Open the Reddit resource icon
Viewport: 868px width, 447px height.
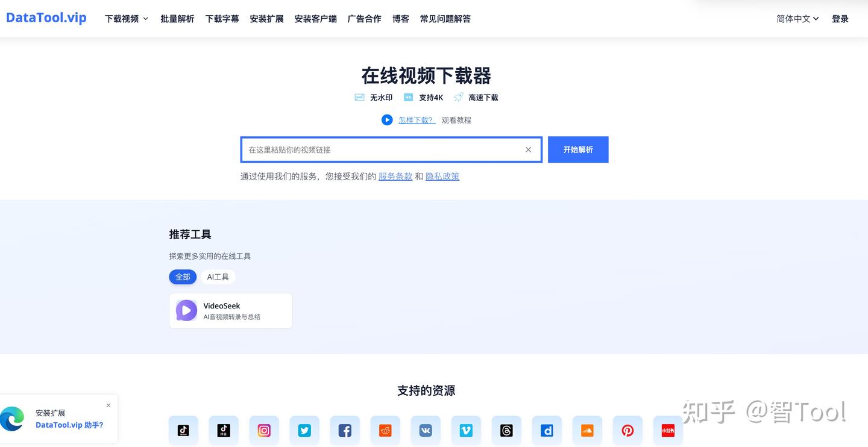[x=385, y=430]
